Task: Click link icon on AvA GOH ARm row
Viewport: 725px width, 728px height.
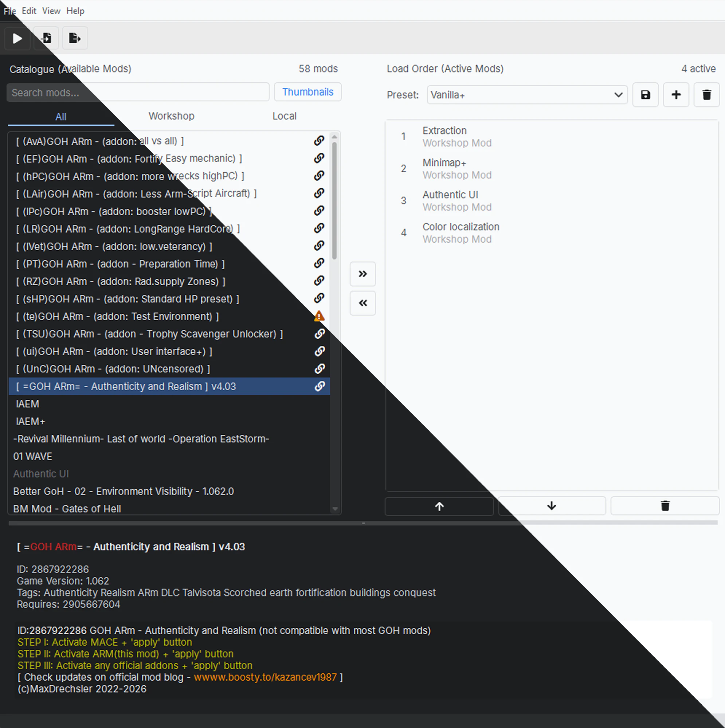Action: click(x=319, y=141)
